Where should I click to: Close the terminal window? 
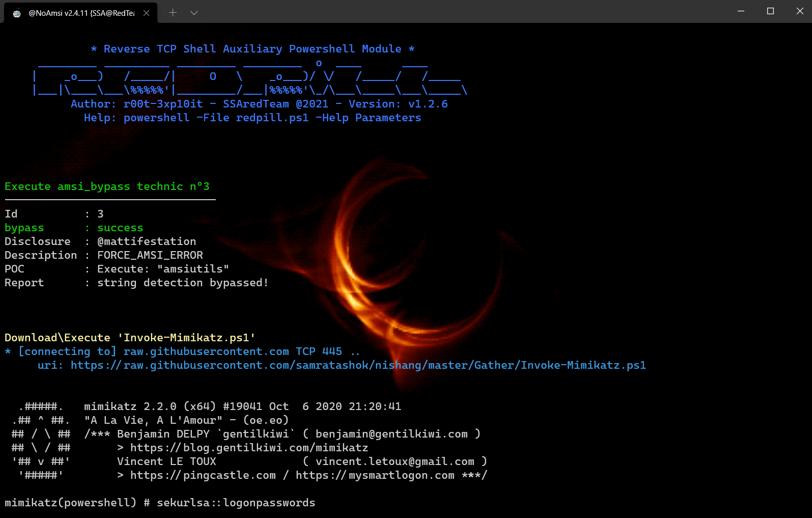click(799, 11)
